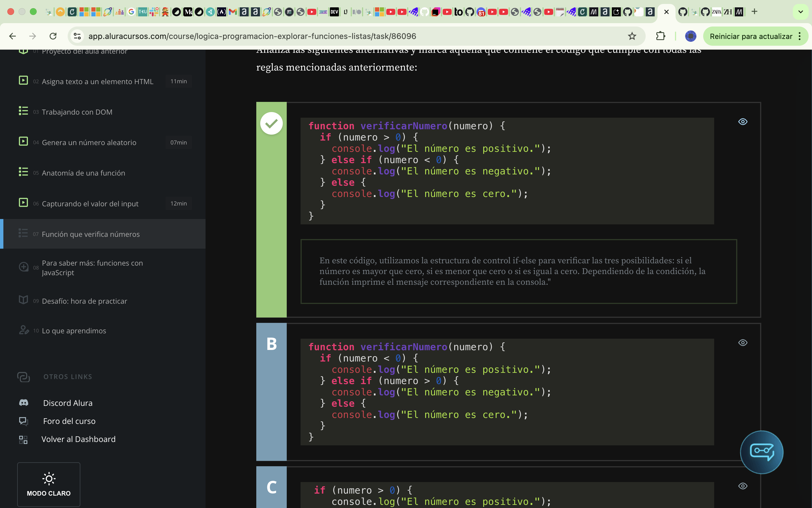Viewport: 812px width, 508px height.
Task: Switch to the Gmail tab
Action: [233, 12]
